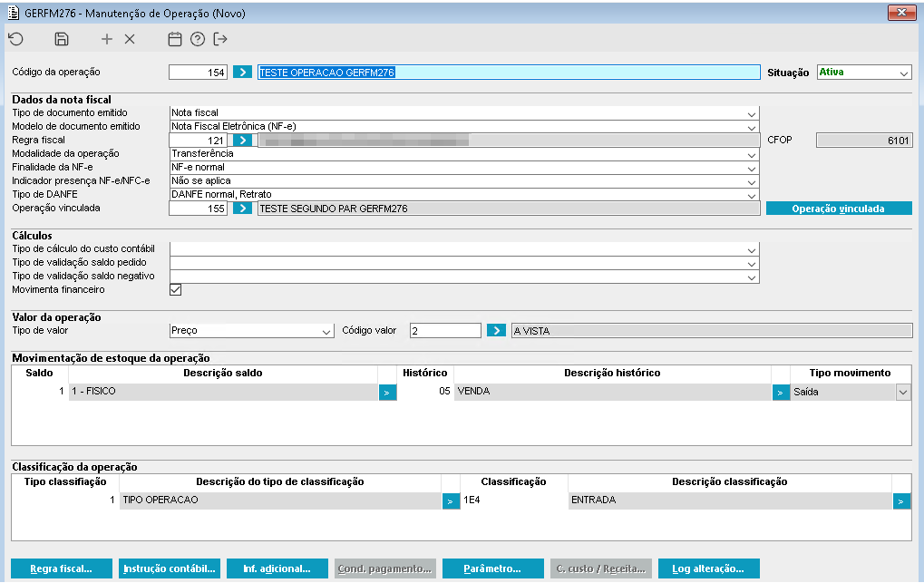Open histórico lookup arrow in VENDA row
Viewport: 924px width, 583px height.
[780, 392]
